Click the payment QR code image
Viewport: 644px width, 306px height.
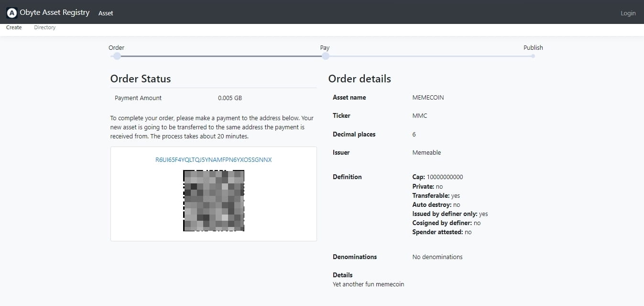[x=214, y=201]
